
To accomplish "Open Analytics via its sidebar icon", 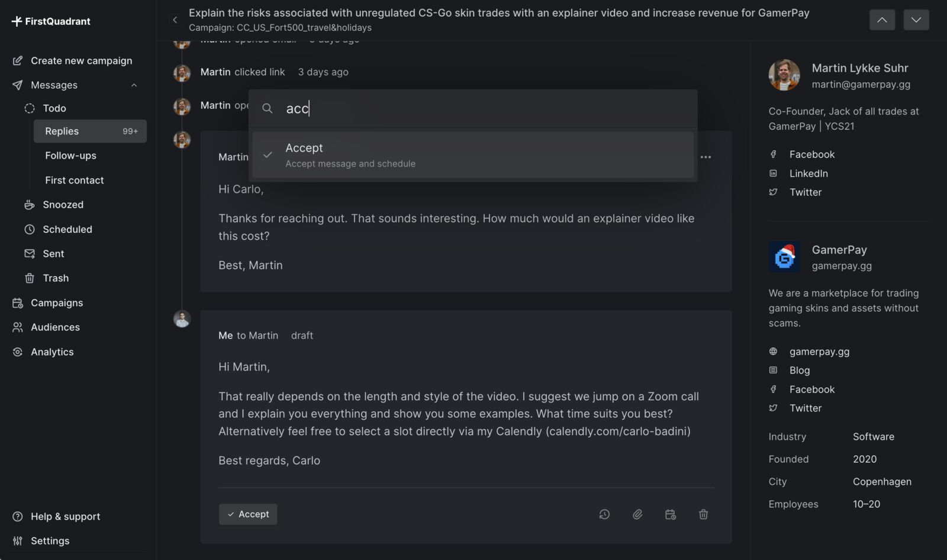I will coord(17,352).
